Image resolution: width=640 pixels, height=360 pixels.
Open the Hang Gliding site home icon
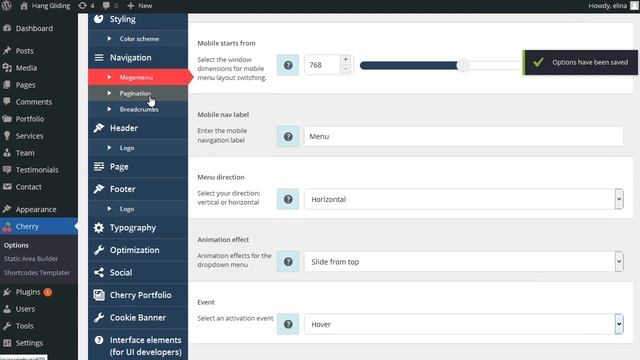click(24, 6)
